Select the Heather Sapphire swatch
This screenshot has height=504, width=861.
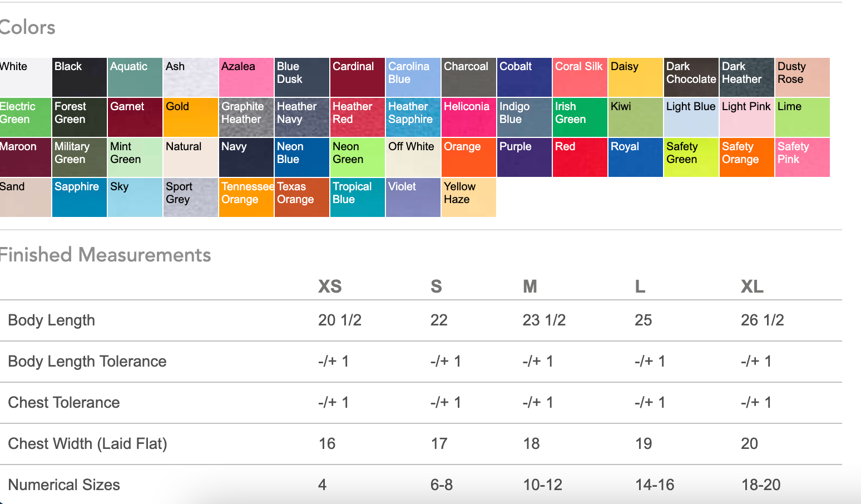(413, 117)
